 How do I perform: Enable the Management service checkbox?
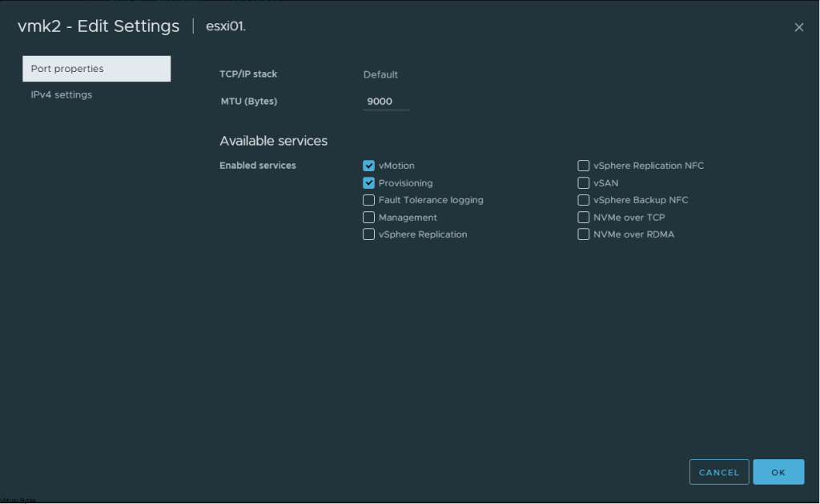(x=368, y=218)
